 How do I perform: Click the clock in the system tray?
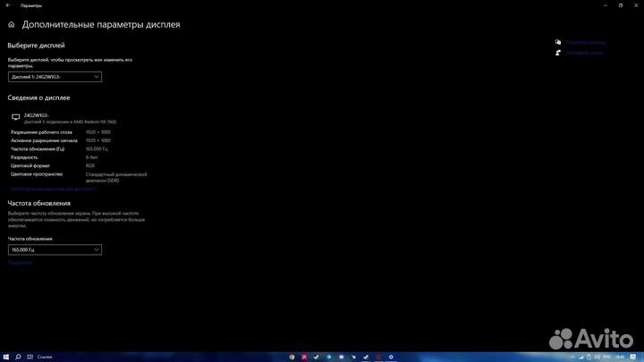click(x=621, y=356)
